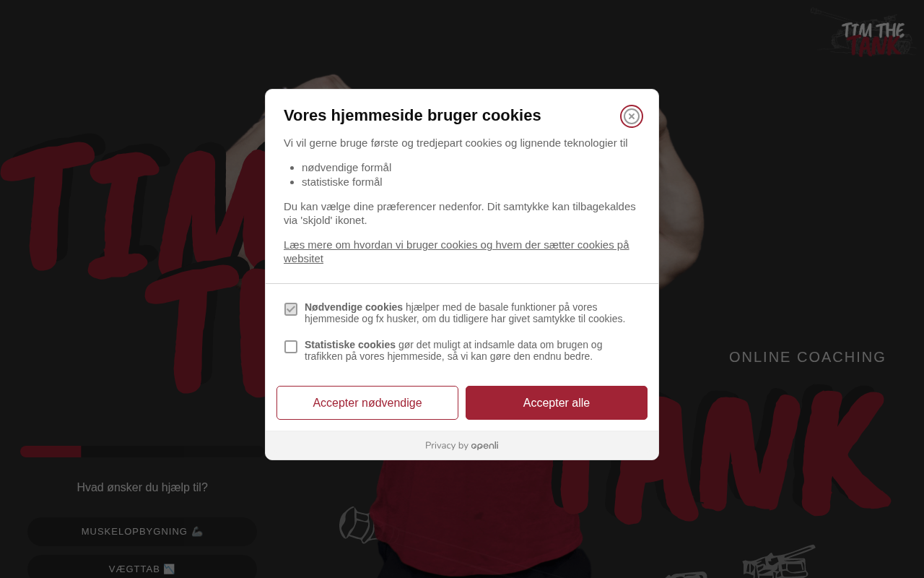This screenshot has width=924, height=578.
Task: Toggle the Nødvendige cookies checkbox
Action: (x=291, y=309)
